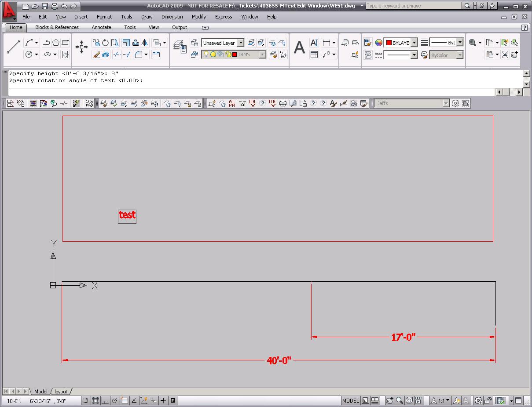The width and height of the screenshot is (532, 407).
Task: Click the ribbon minimize toggle after Output tab
Action: [205, 28]
